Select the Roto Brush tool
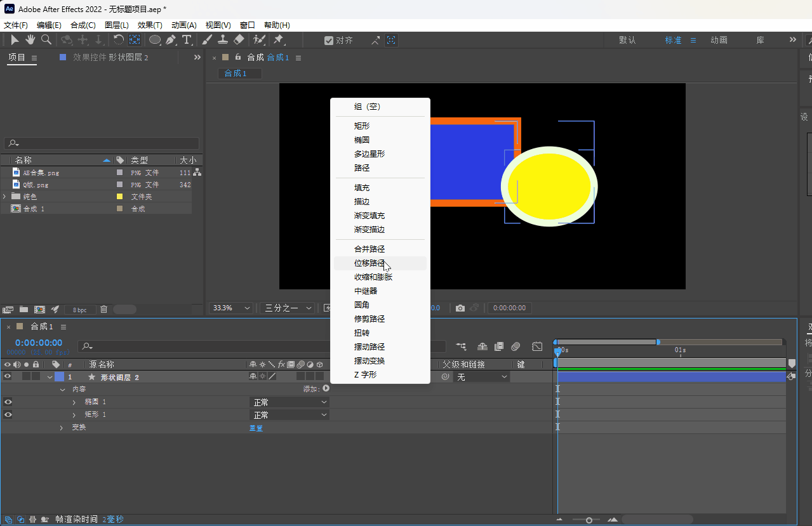 tap(258, 40)
